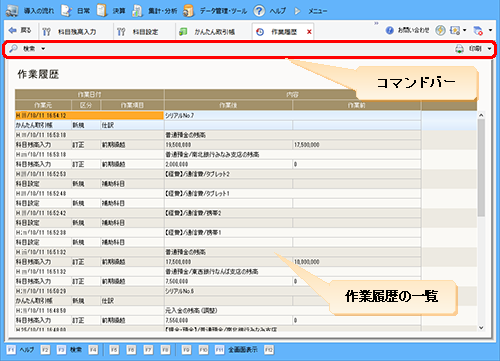Click the scrollbar up arrow
Image resolution: width=500 pixels, height=361 pixels.
coord(481,115)
